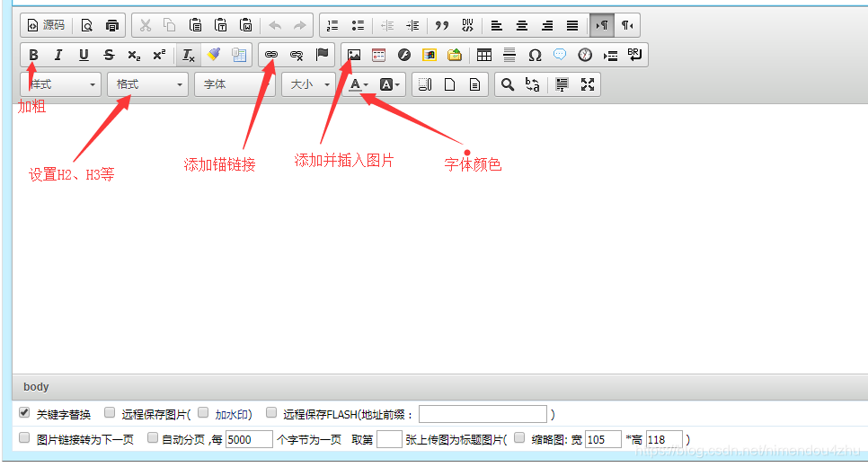The width and height of the screenshot is (868, 467).
Task: Click the paste clipboard icon
Action: [x=195, y=25]
